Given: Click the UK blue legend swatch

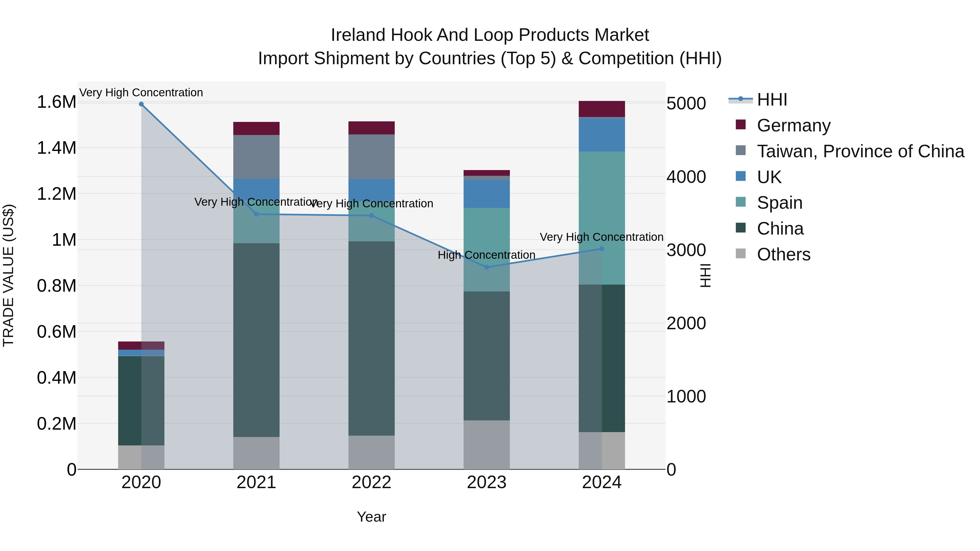Looking at the screenshot, I should click(741, 176).
